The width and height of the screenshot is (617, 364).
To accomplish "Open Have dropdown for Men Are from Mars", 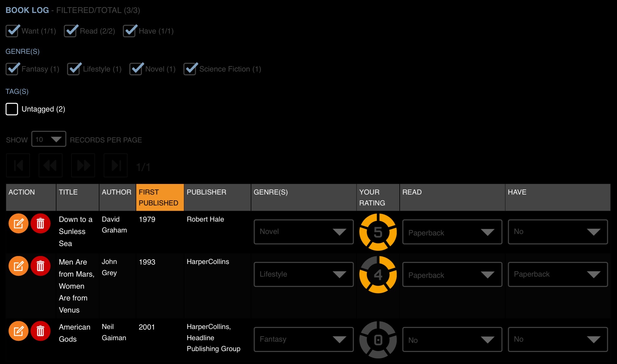I will pos(558,274).
